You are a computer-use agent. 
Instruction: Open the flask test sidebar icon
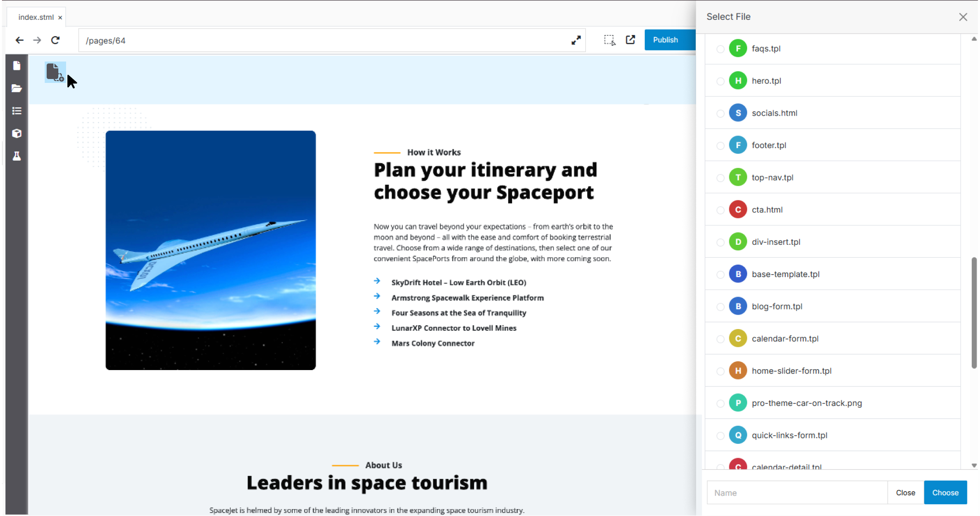17,156
